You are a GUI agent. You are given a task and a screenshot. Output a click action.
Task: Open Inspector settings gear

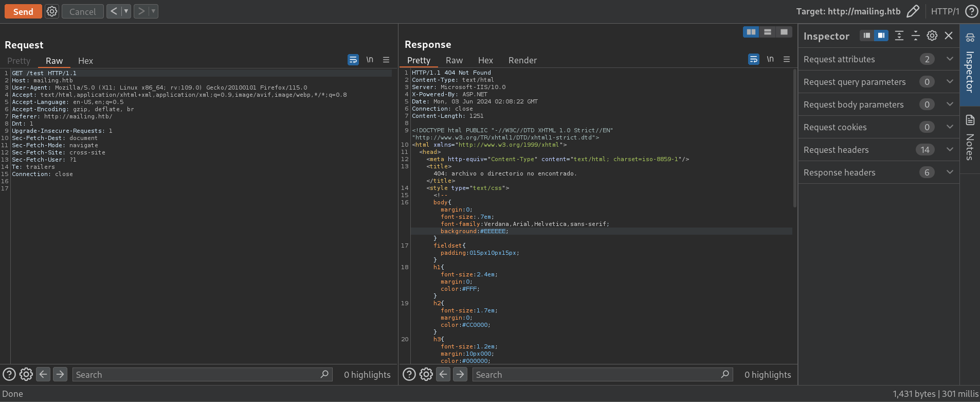(932, 36)
